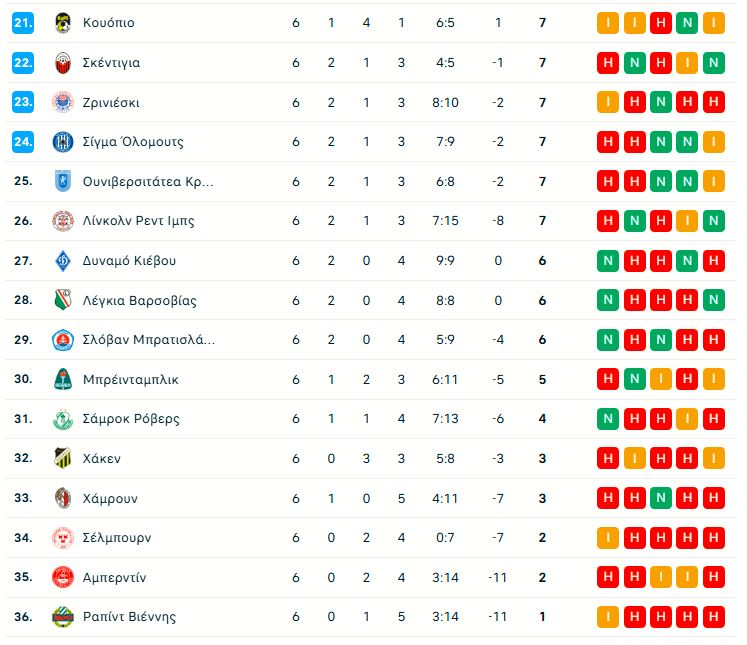The height and width of the screenshot is (645, 747).
Task: Open the Ουνιβερσιτάτεα Κρ... team link
Action: click(x=148, y=181)
